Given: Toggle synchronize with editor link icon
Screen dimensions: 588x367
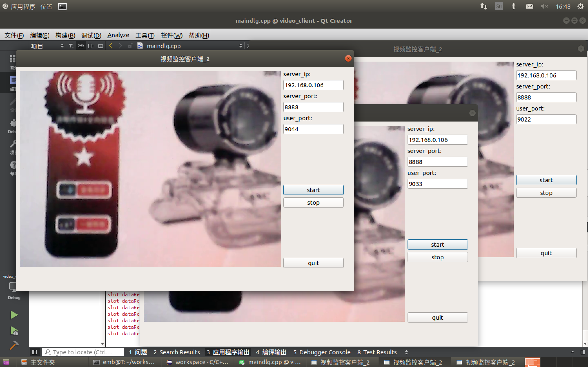Looking at the screenshot, I should (81, 46).
